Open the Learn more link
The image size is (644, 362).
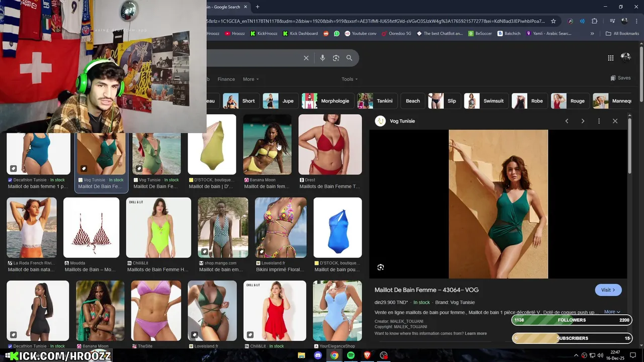[x=476, y=334]
